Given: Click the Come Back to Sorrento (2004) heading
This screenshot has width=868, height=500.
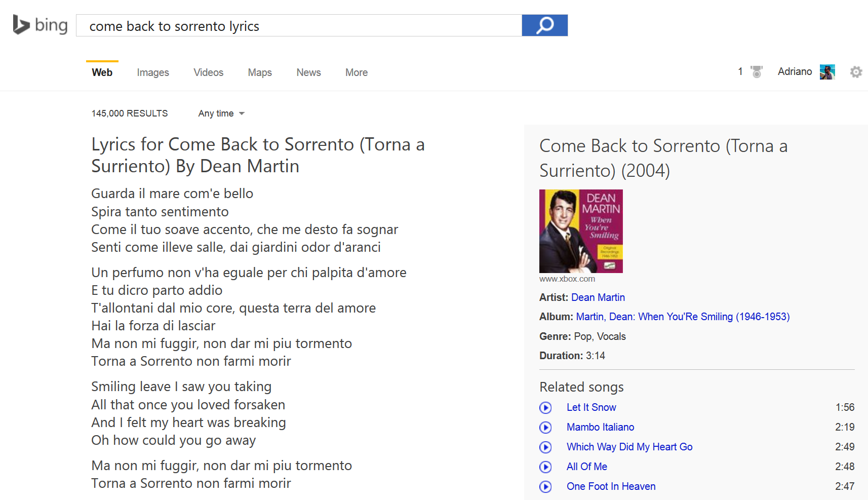Looking at the screenshot, I should click(663, 158).
